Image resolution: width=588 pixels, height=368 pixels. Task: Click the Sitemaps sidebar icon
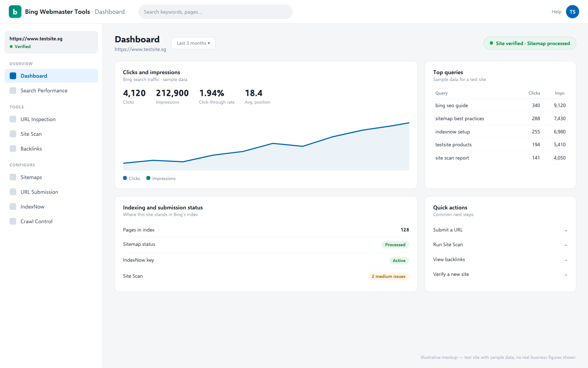point(13,177)
